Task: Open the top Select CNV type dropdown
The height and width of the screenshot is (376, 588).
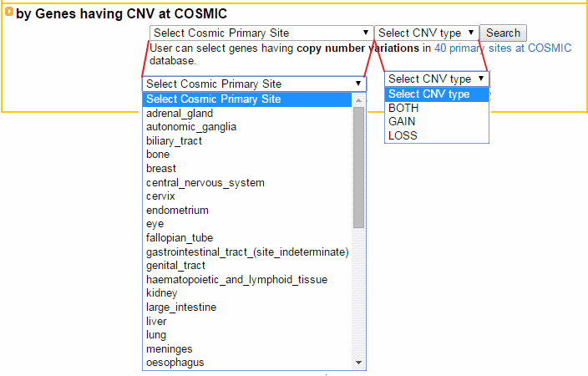Action: coord(426,33)
